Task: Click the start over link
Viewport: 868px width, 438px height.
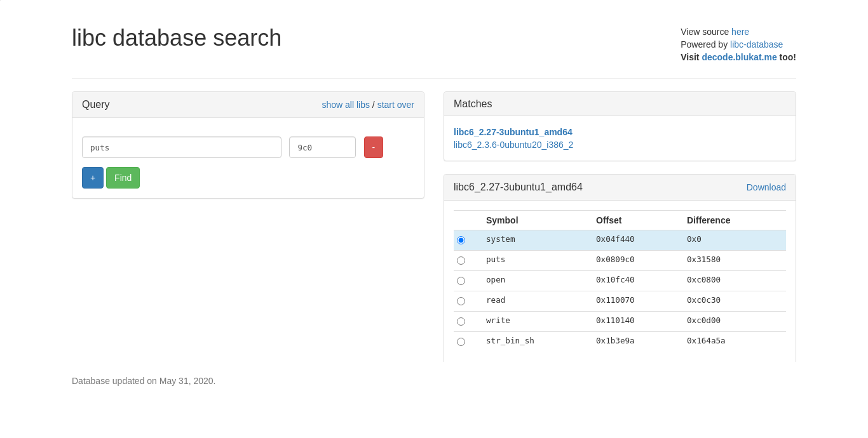Action: point(395,105)
